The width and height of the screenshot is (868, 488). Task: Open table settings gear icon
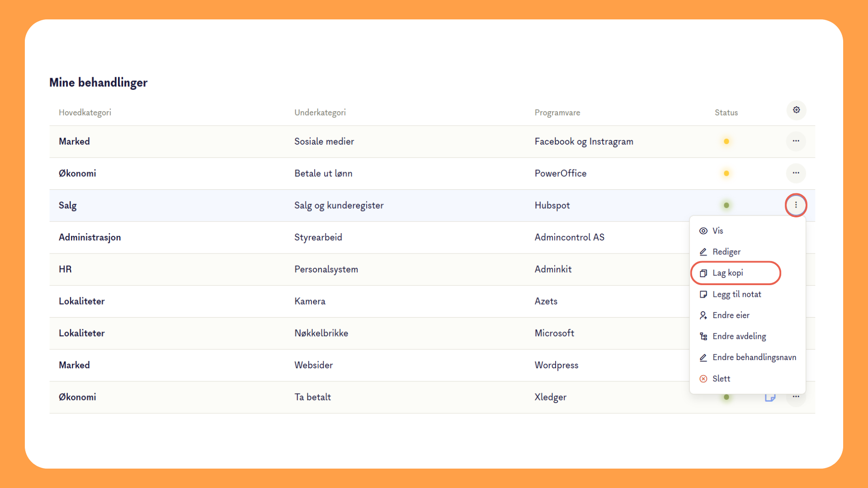coord(796,110)
